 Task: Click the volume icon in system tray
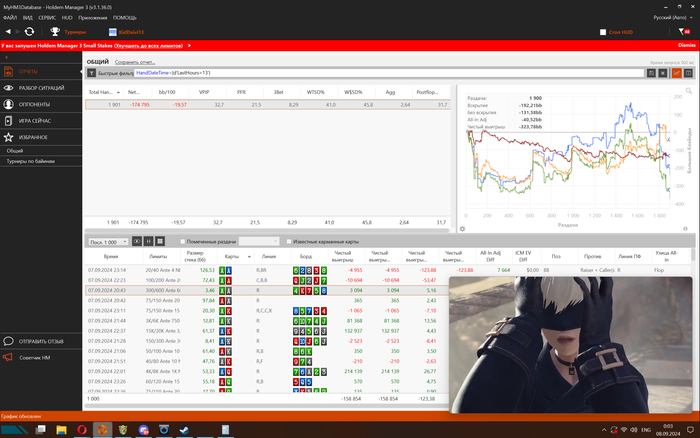point(633,430)
